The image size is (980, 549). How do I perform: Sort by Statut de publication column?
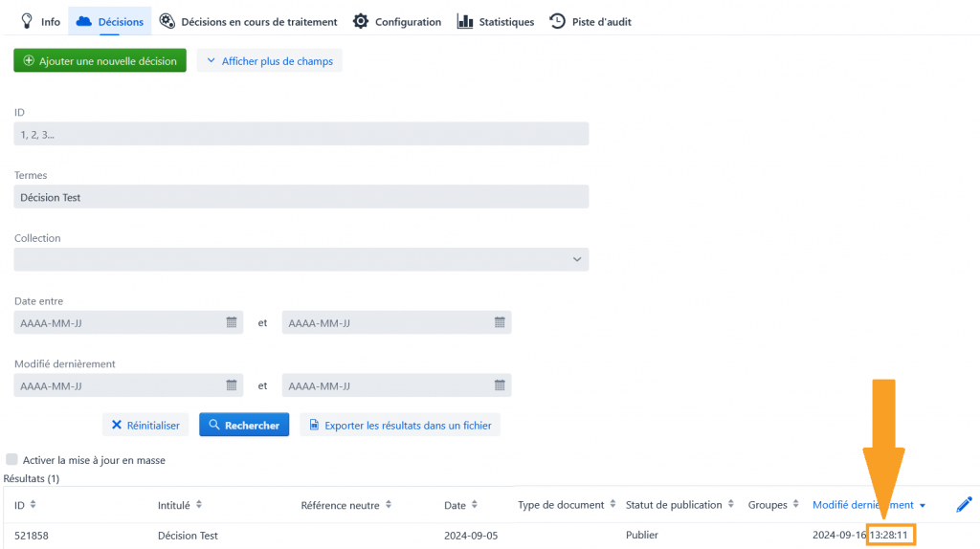[x=731, y=505]
